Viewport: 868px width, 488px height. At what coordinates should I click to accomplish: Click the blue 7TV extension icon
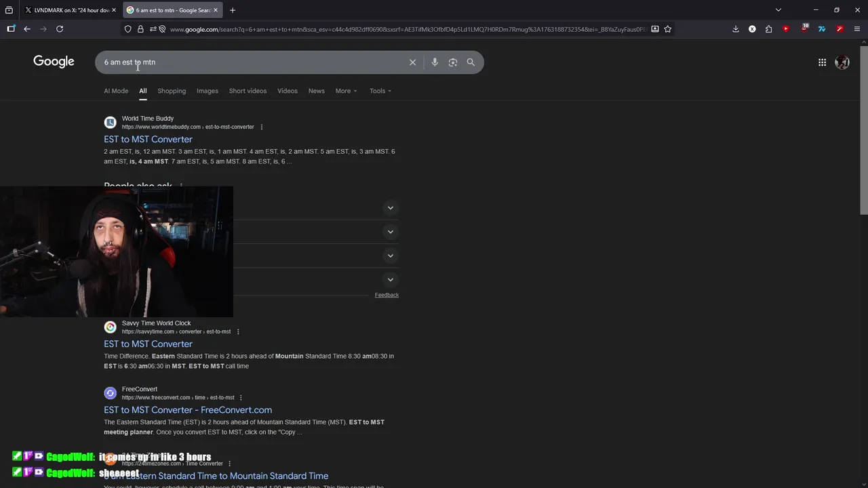(x=822, y=29)
